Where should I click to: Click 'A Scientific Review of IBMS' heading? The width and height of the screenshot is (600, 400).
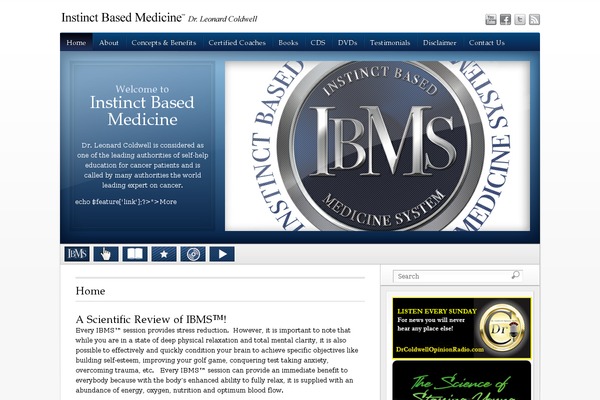(151, 319)
